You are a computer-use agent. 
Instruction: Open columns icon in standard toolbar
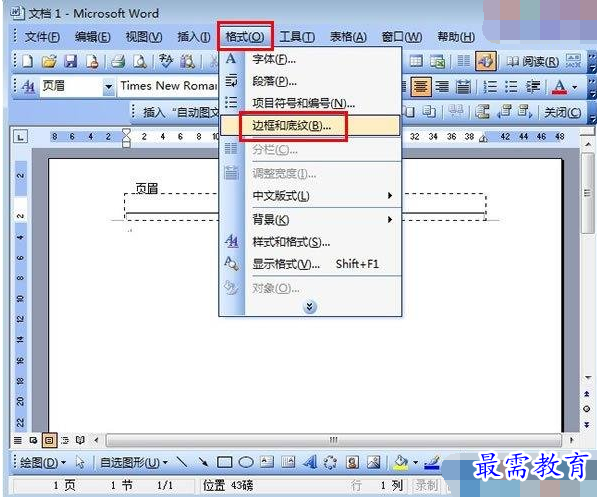(463, 61)
